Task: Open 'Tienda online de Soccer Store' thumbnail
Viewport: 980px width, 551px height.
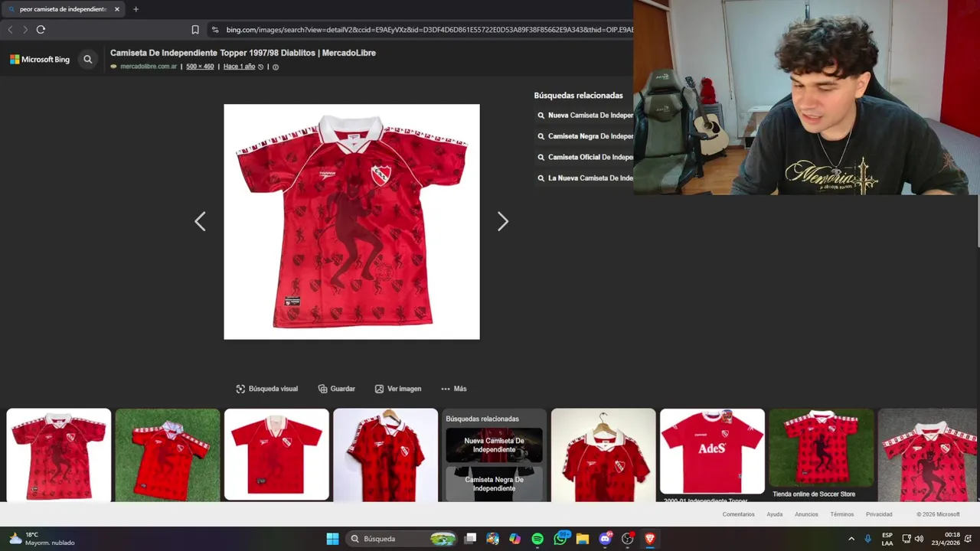Action: [821, 455]
